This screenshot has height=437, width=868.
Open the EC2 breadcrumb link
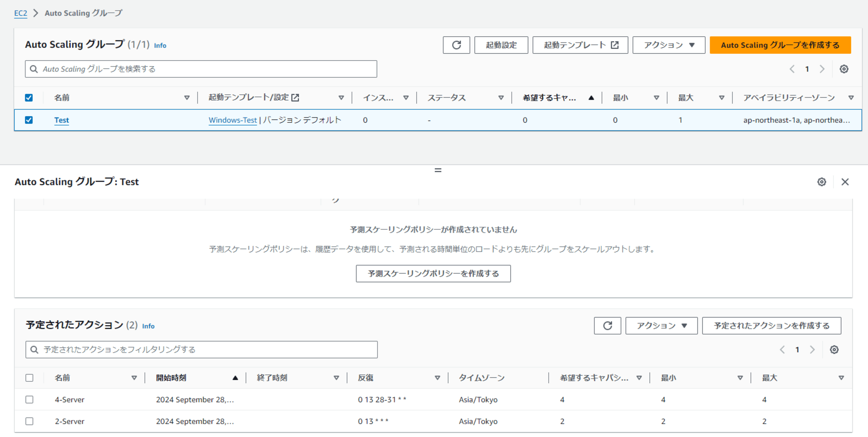(x=20, y=13)
